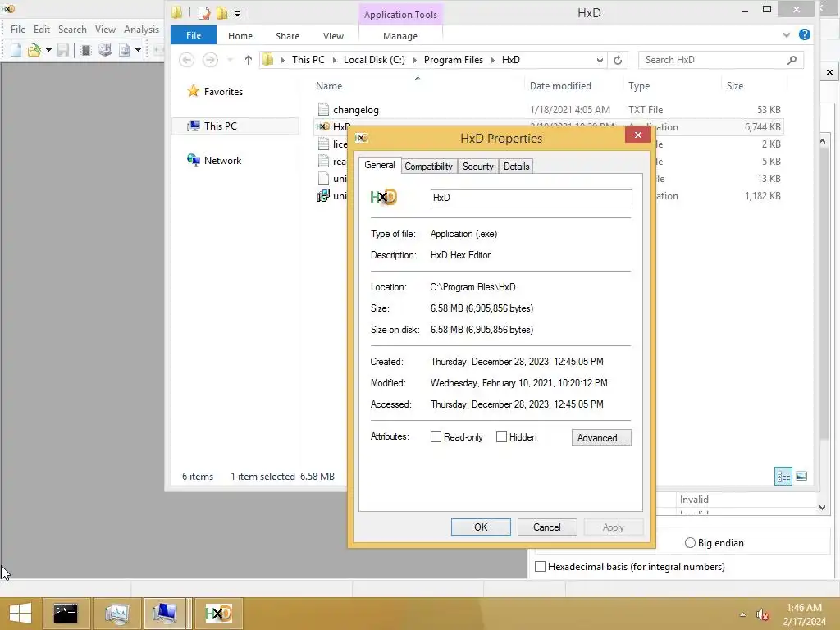Click Cancel in HxD Properties
The image size is (840, 630).
pos(547,527)
